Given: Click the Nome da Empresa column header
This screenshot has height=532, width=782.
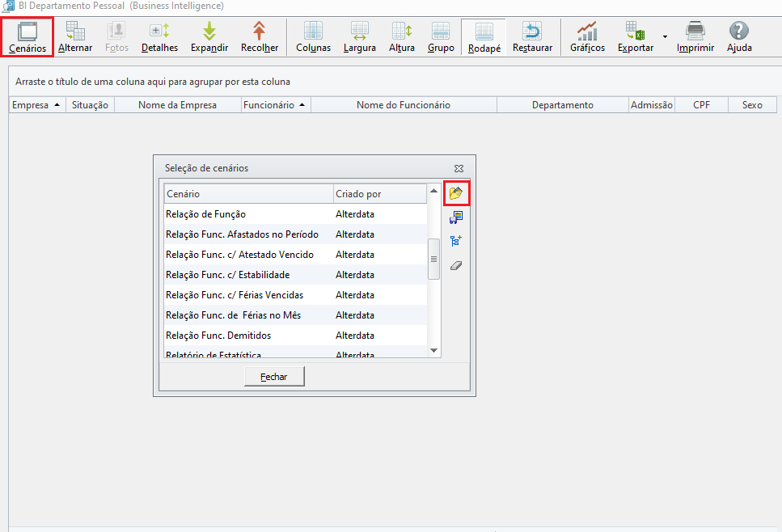Looking at the screenshot, I should pyautogui.click(x=178, y=105).
